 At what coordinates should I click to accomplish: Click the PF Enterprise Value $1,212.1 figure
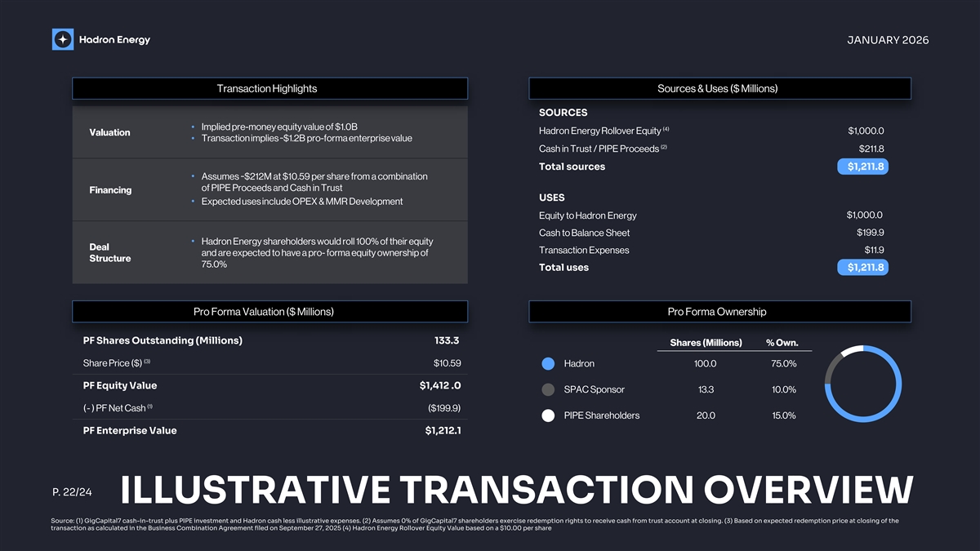pyautogui.click(x=443, y=430)
